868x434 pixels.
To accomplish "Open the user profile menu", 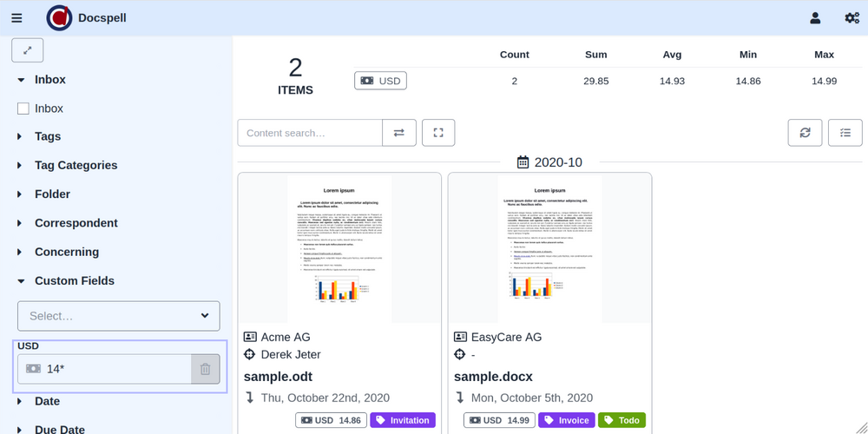I will [815, 17].
